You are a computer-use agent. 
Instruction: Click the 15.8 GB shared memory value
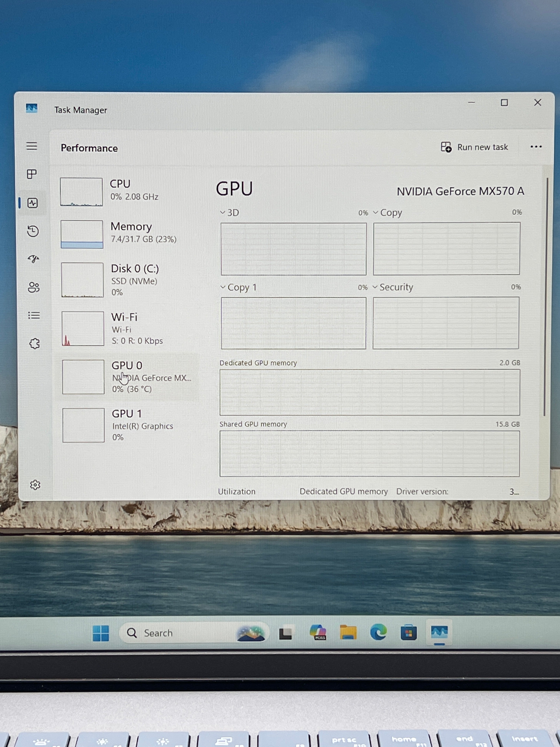point(507,424)
